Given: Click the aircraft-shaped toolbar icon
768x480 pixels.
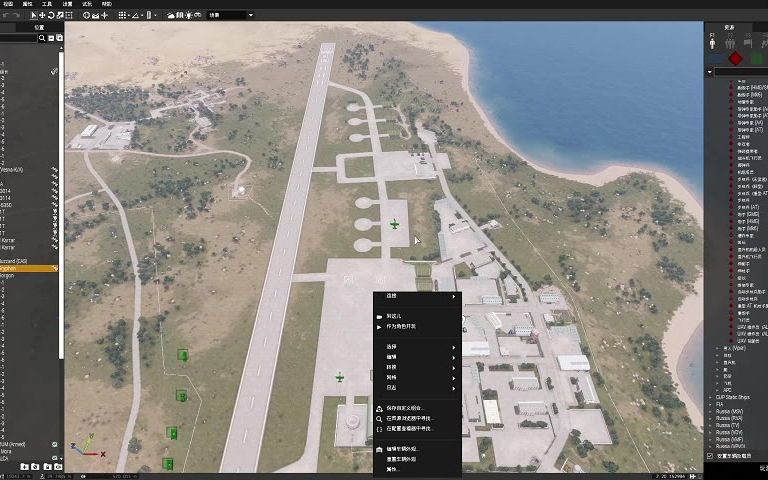Looking at the screenshot, I should [104, 15].
